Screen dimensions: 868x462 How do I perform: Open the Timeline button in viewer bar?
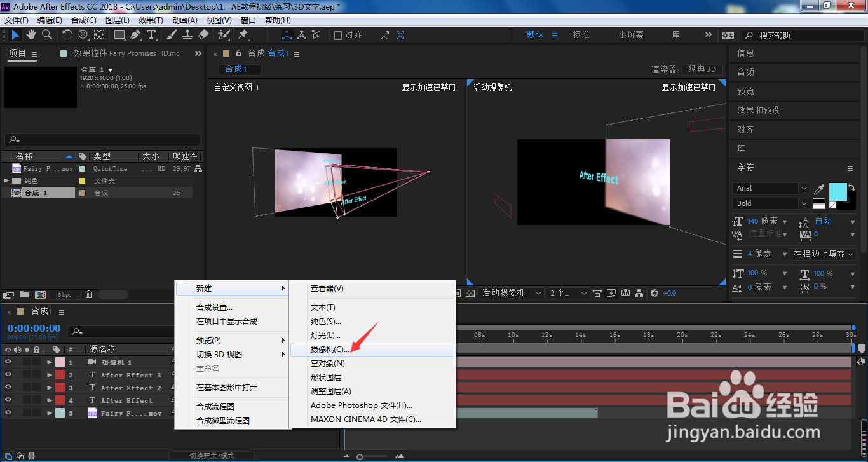point(626,293)
